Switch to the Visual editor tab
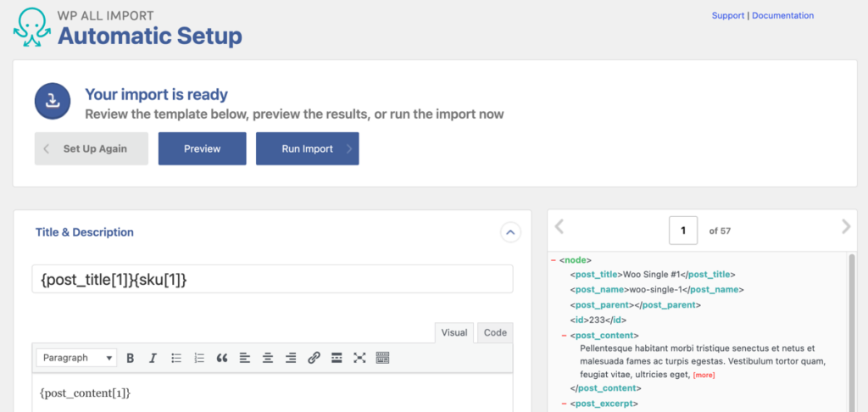868x412 pixels. 454,333
